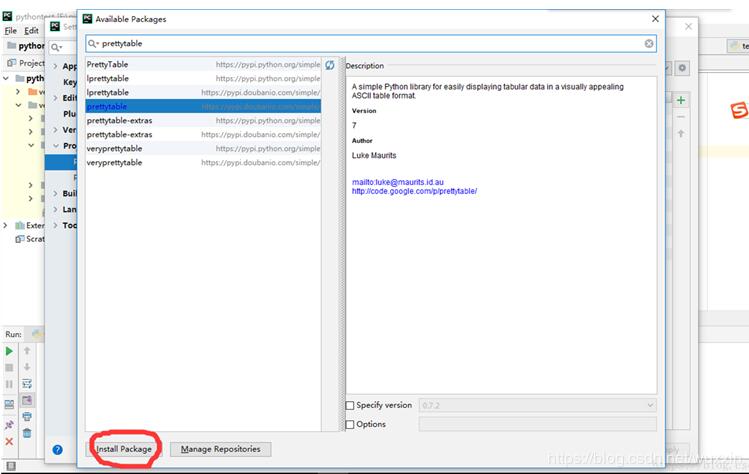Select the Scratches node in Project tree
The width and height of the screenshot is (749, 474).
30,239
